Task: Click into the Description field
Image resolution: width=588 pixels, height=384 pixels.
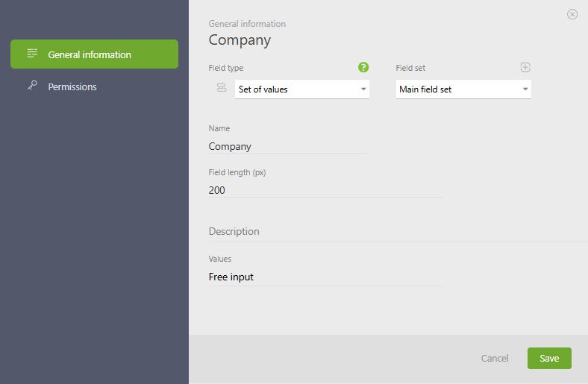Action: (395, 232)
